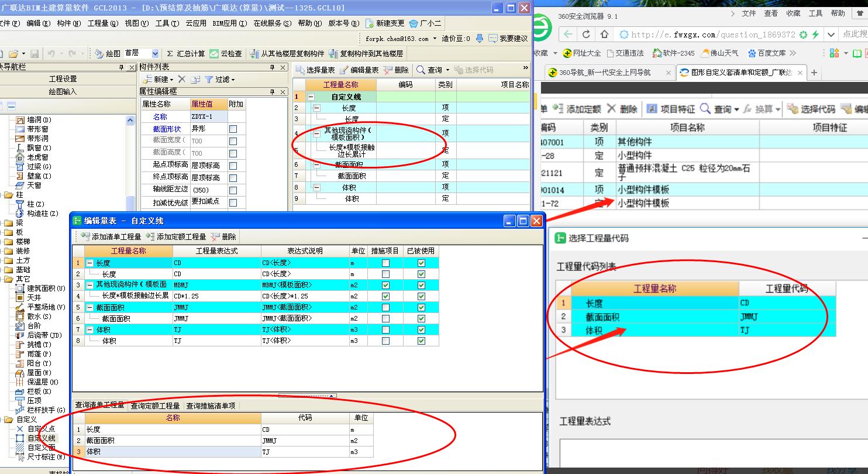
Task: Select 体积 row in 查询清单工程量 list
Action: pos(224,452)
